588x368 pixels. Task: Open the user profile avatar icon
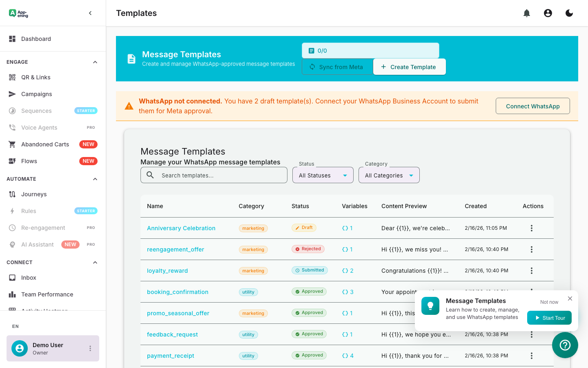pos(548,13)
